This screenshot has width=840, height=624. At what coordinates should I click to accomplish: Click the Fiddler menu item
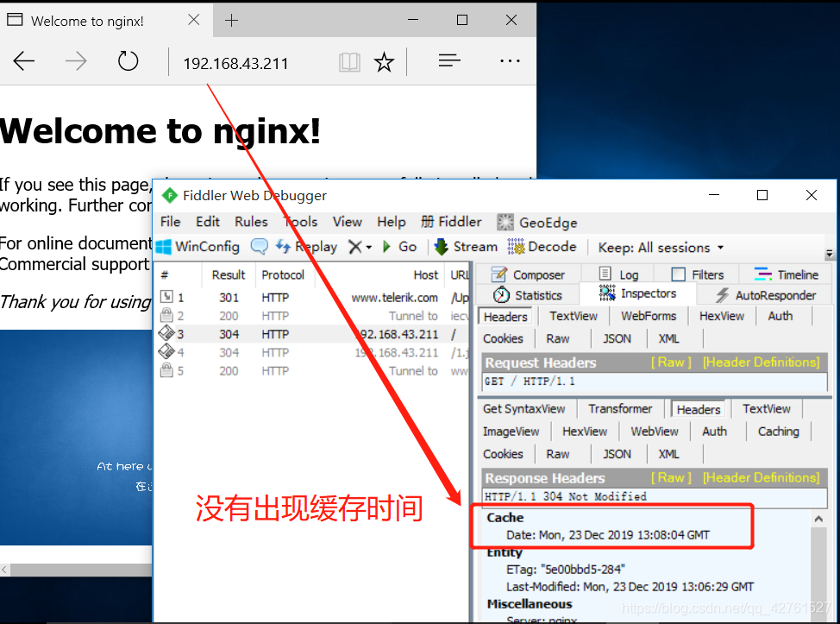click(x=451, y=222)
